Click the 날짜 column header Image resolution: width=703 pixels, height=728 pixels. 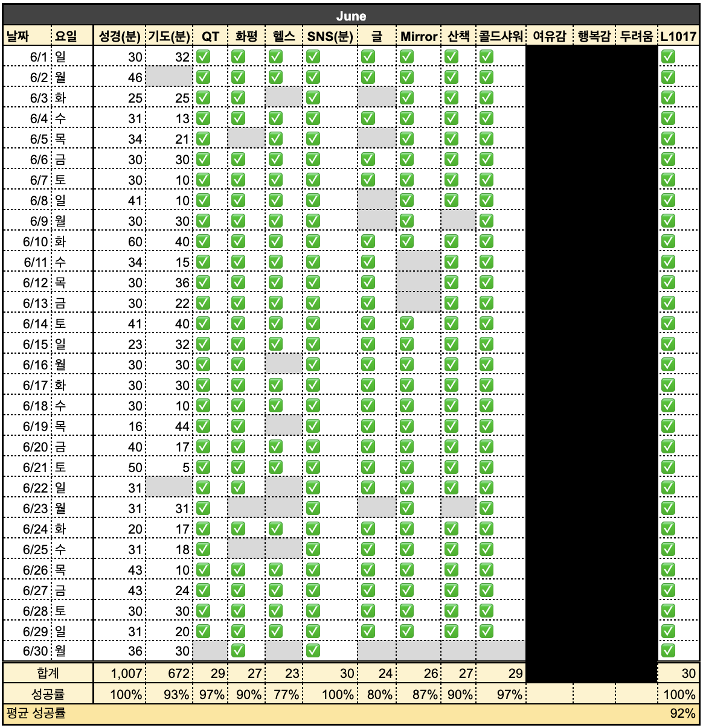tap(27, 36)
